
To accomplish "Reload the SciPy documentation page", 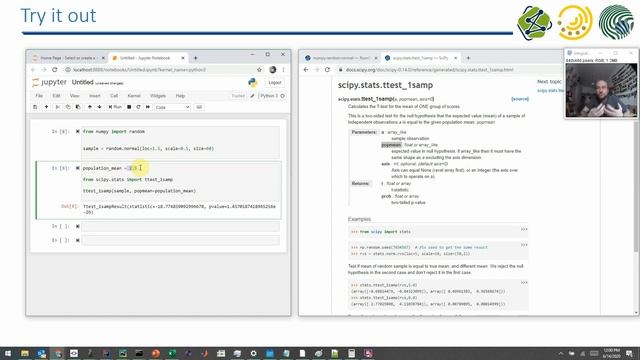I will (327, 70).
